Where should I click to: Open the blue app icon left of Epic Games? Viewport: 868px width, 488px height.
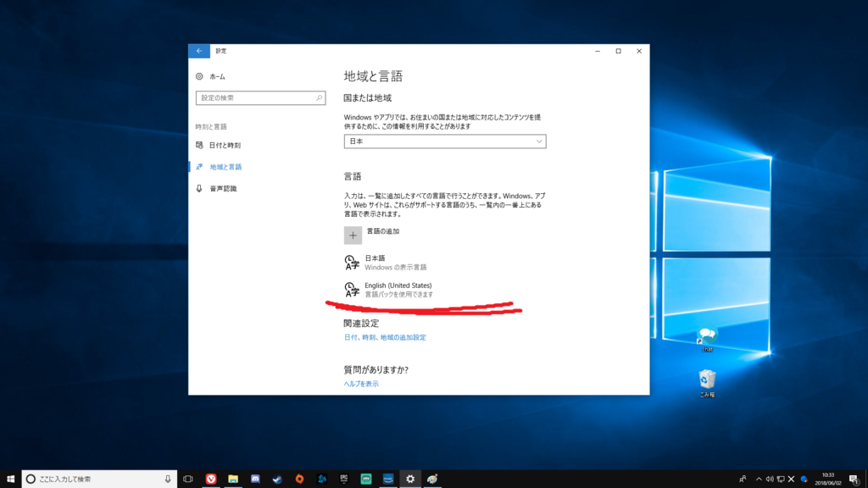[321, 480]
